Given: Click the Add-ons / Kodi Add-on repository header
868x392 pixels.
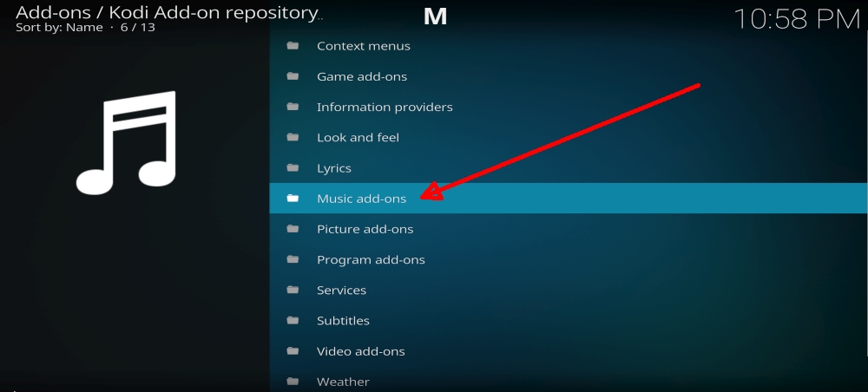Looking at the screenshot, I should tap(169, 13).
